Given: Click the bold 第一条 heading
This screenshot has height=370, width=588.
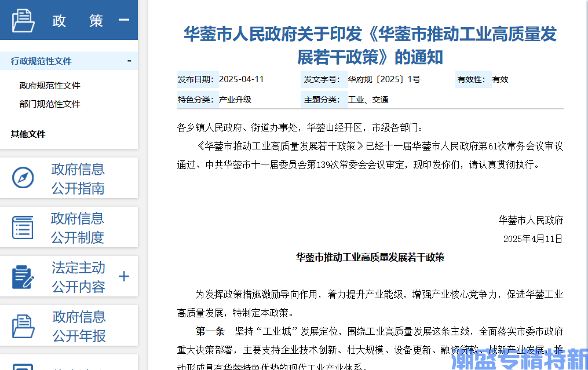Looking at the screenshot, I should 210,331.
